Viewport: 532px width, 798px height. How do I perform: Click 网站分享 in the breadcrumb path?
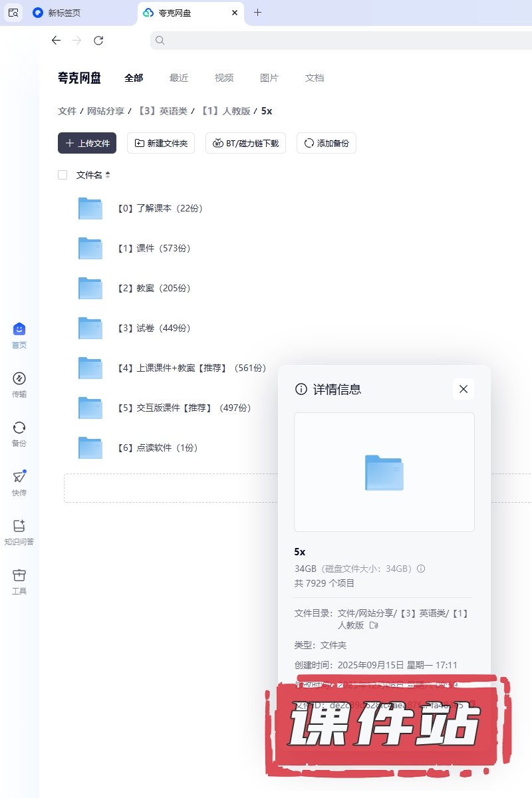click(x=106, y=111)
